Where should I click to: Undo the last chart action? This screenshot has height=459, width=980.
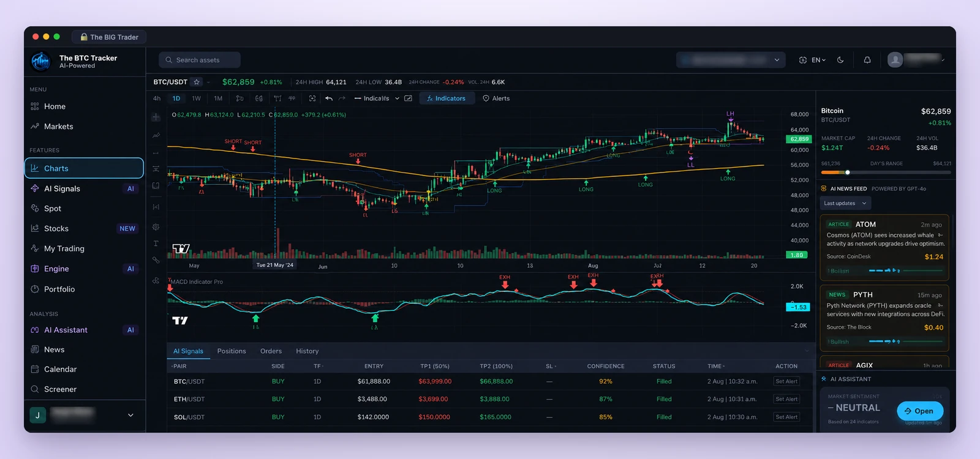pyautogui.click(x=329, y=99)
